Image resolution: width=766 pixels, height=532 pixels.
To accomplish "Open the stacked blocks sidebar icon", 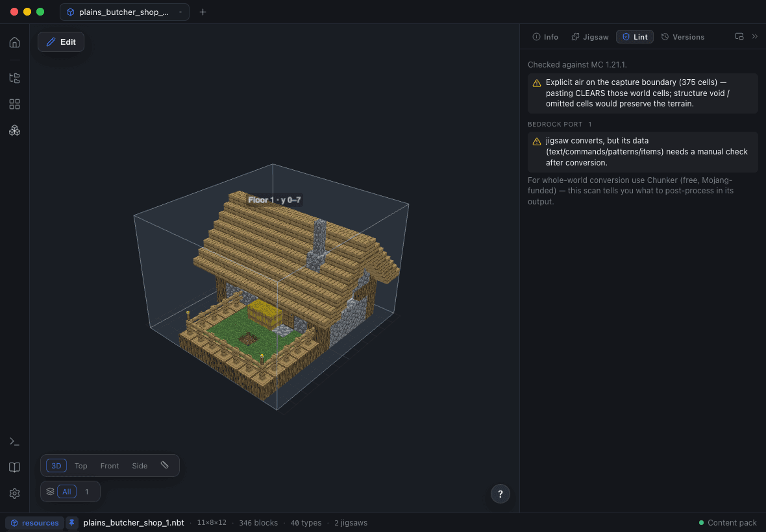I will (15, 130).
